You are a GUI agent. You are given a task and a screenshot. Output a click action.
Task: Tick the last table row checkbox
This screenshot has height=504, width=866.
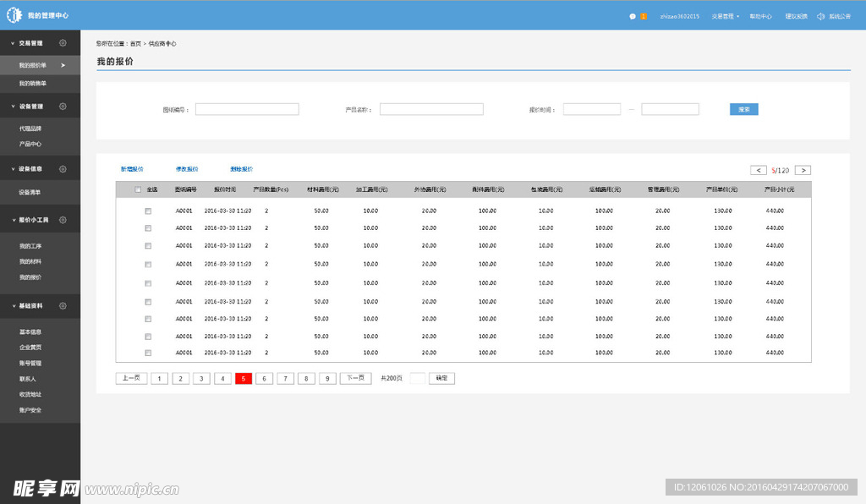pos(148,353)
